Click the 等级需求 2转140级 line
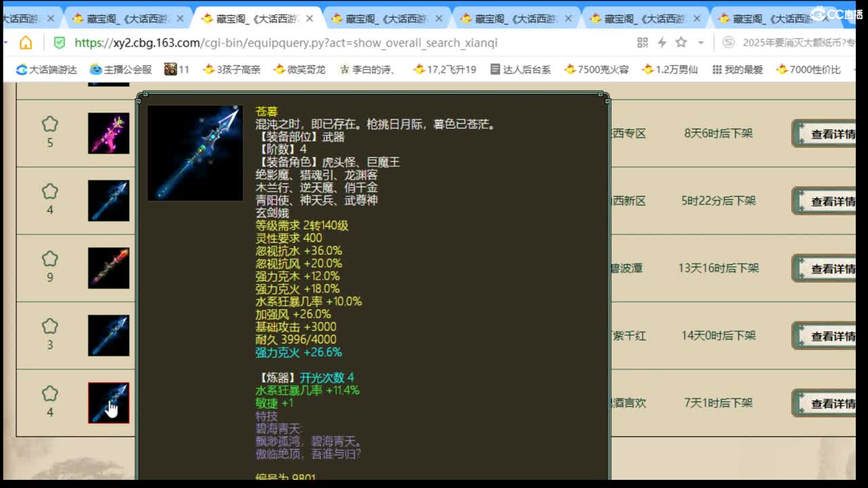Viewport: 868px width, 488px height. [302, 225]
